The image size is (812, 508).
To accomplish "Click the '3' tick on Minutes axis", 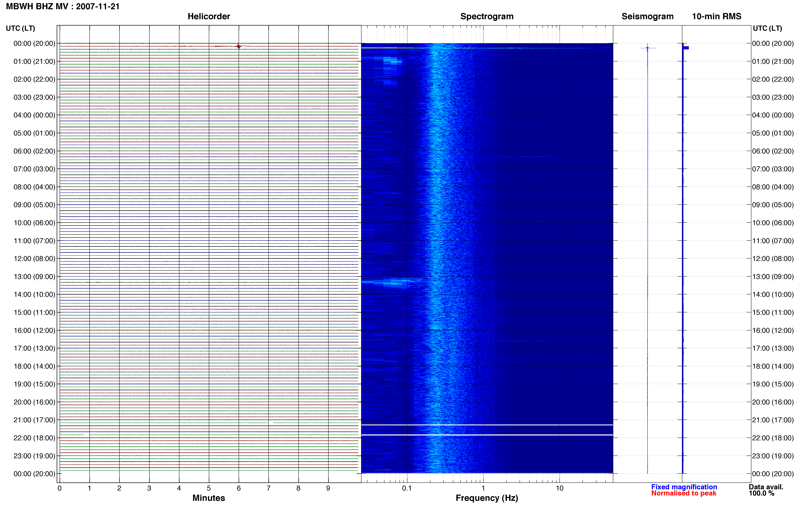I will click(149, 488).
